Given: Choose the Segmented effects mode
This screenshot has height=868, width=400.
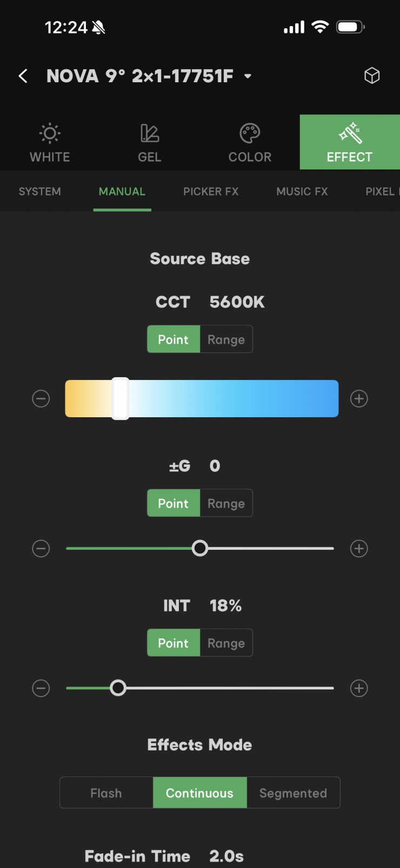Looking at the screenshot, I should point(294,793).
